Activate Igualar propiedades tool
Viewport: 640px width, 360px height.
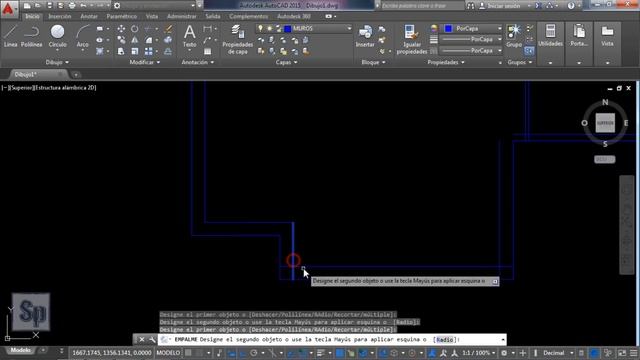coord(412,40)
